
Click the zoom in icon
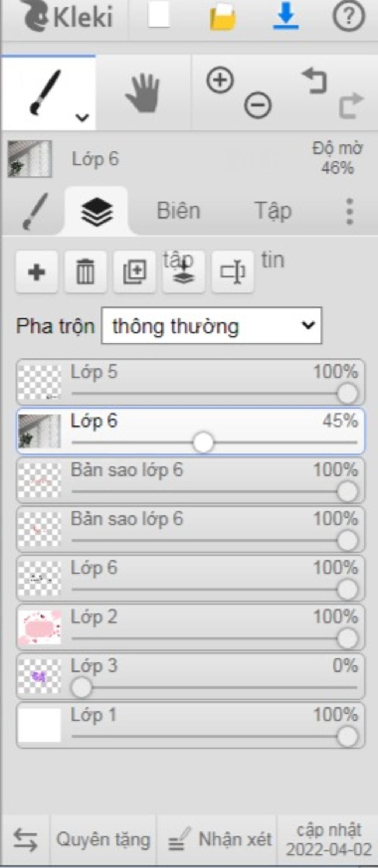(220, 80)
